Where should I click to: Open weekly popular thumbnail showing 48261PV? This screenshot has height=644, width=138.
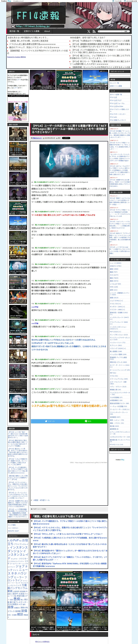18,134
